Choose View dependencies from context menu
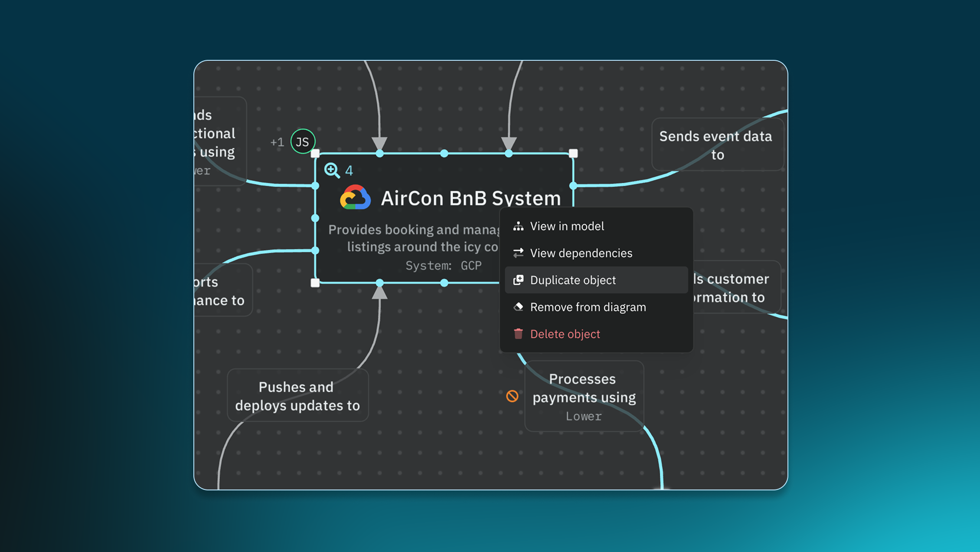Screen dimensions: 980x552 click(581, 253)
